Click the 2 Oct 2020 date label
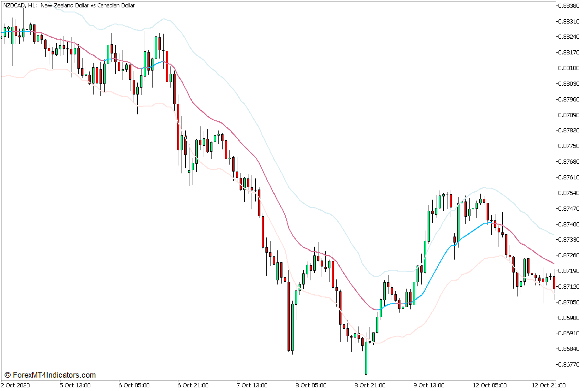This screenshot has height=391, width=588. click(16, 385)
